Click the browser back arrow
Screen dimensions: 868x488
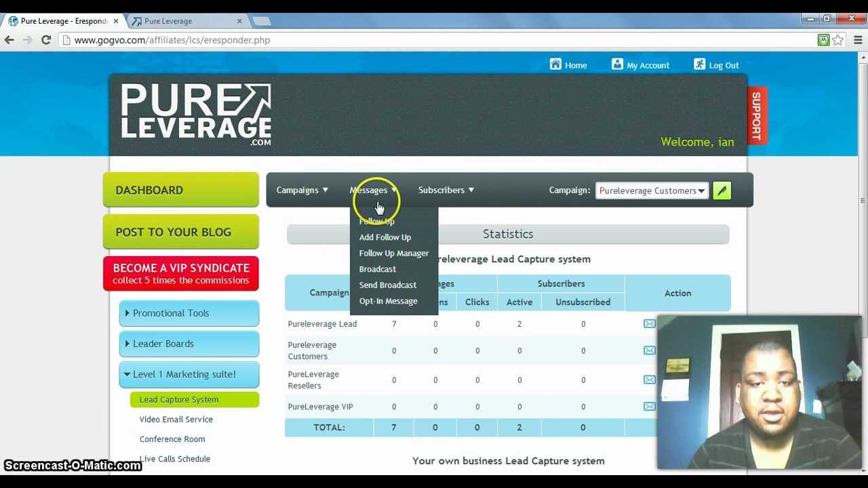pyautogui.click(x=9, y=40)
